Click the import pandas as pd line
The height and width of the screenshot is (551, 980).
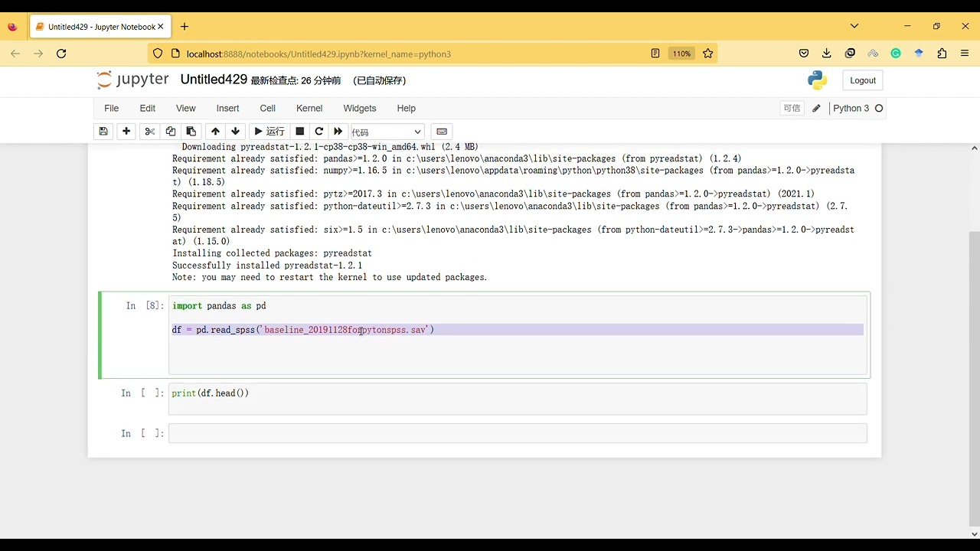click(x=219, y=305)
